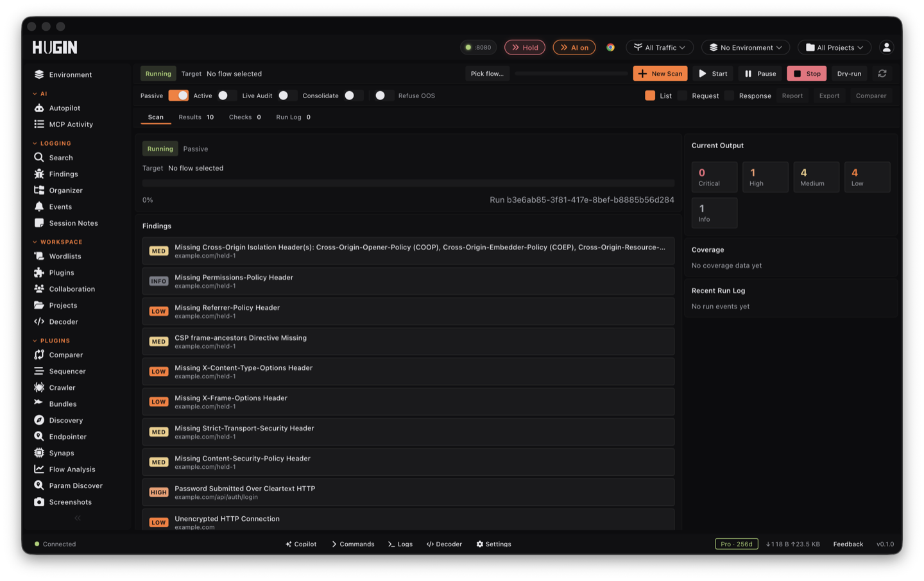The width and height of the screenshot is (924, 581).
Task: Open the Comparer plugin in sidebar
Action: [x=58, y=355]
